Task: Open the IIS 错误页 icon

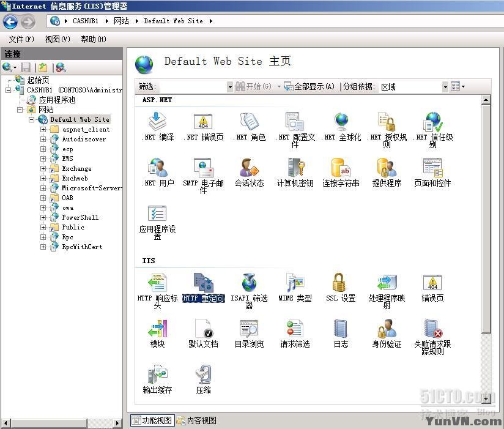Action: click(433, 288)
